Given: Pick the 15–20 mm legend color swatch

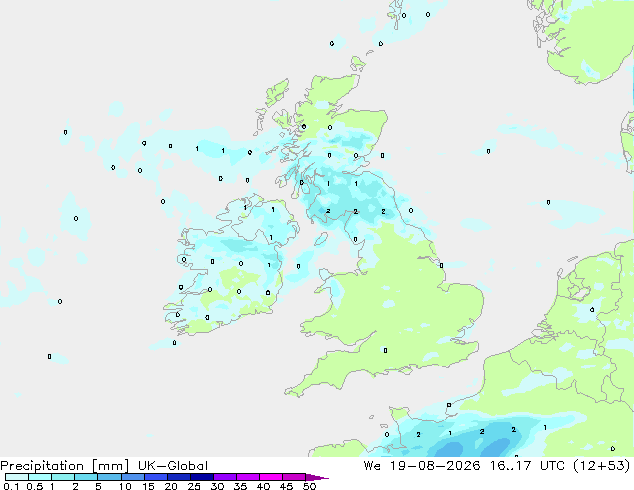Looking at the screenshot, I should (156, 477).
